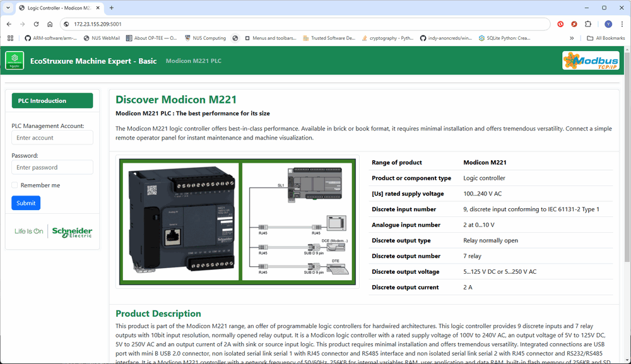Click the EcoStruxure Machine Expert - Basic title
The width and height of the screenshot is (631, 364).
tap(93, 61)
